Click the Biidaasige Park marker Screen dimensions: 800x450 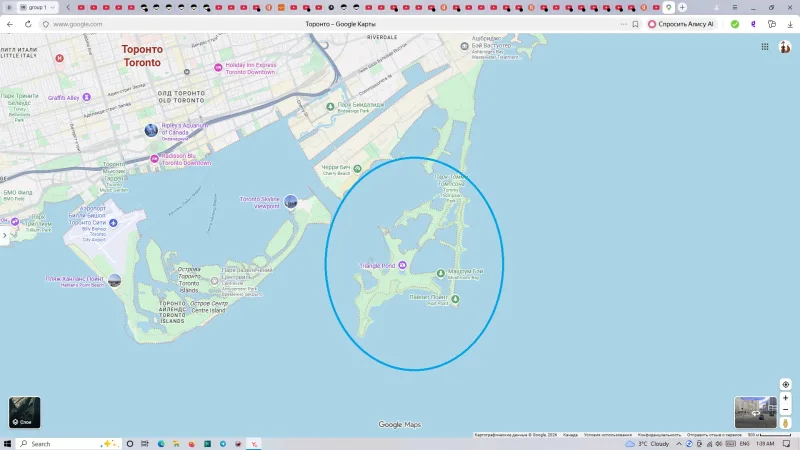330,107
